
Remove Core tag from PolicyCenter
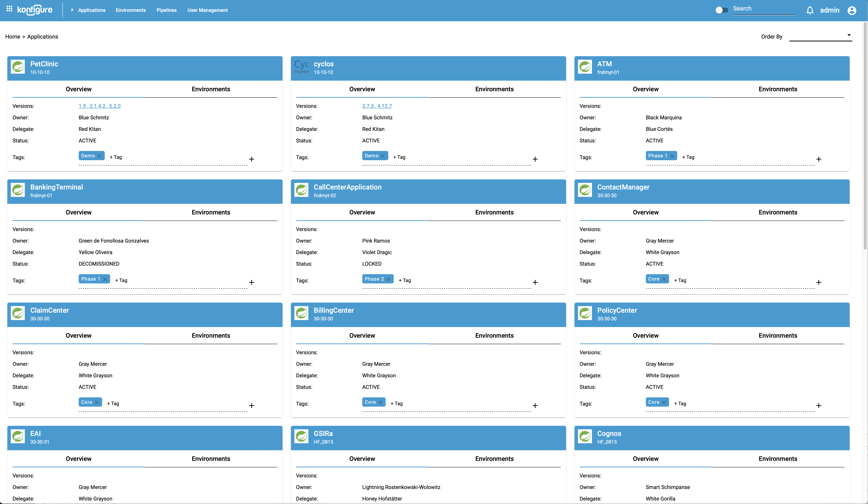pos(664,402)
